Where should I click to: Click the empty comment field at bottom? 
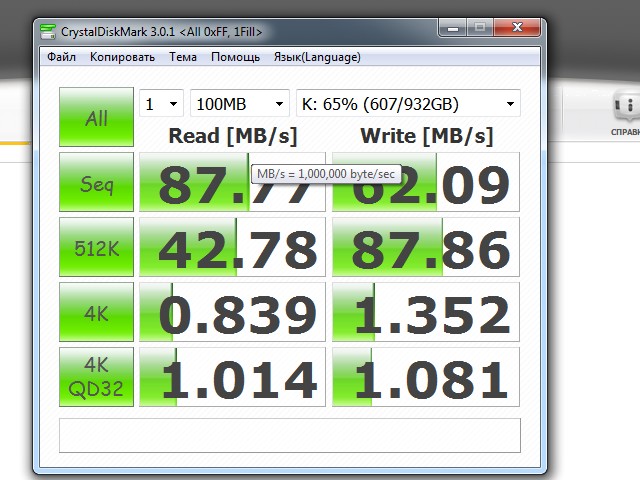click(x=290, y=435)
